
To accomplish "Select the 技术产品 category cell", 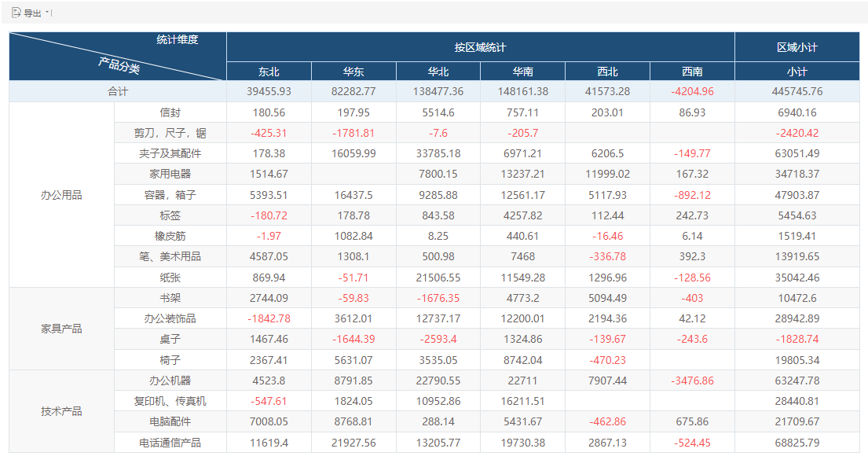I will point(61,411).
